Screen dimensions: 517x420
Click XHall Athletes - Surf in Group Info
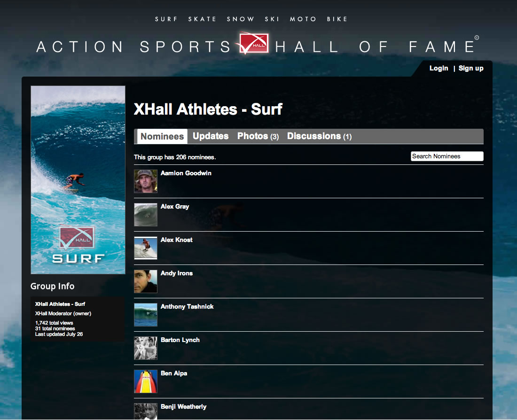coord(60,304)
